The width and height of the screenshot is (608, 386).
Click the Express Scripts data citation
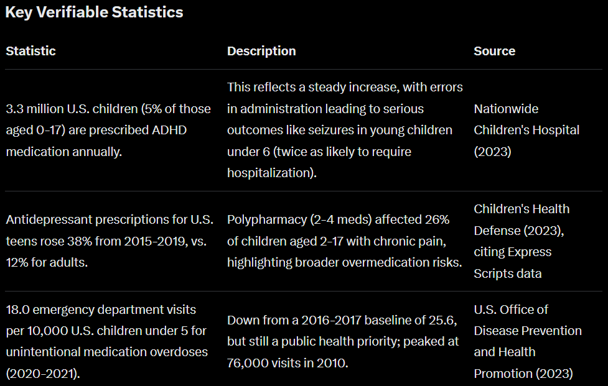512,263
